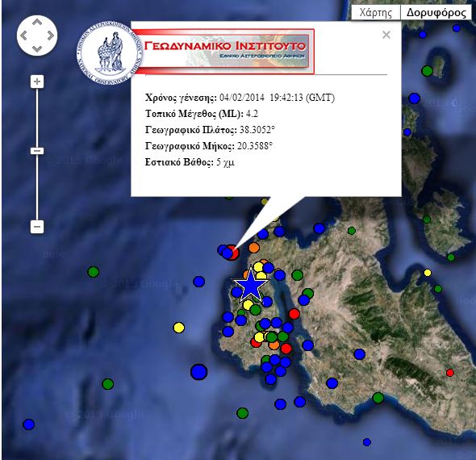This screenshot has width=476, height=460.
Task: Pan the map down with the bottom arrow
Action: click(x=37, y=49)
